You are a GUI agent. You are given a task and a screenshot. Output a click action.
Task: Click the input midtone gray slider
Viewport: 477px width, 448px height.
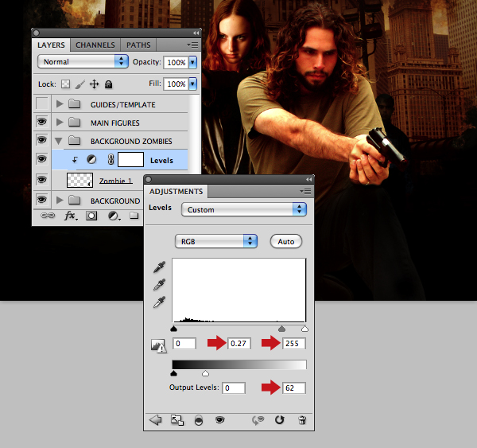281,329
